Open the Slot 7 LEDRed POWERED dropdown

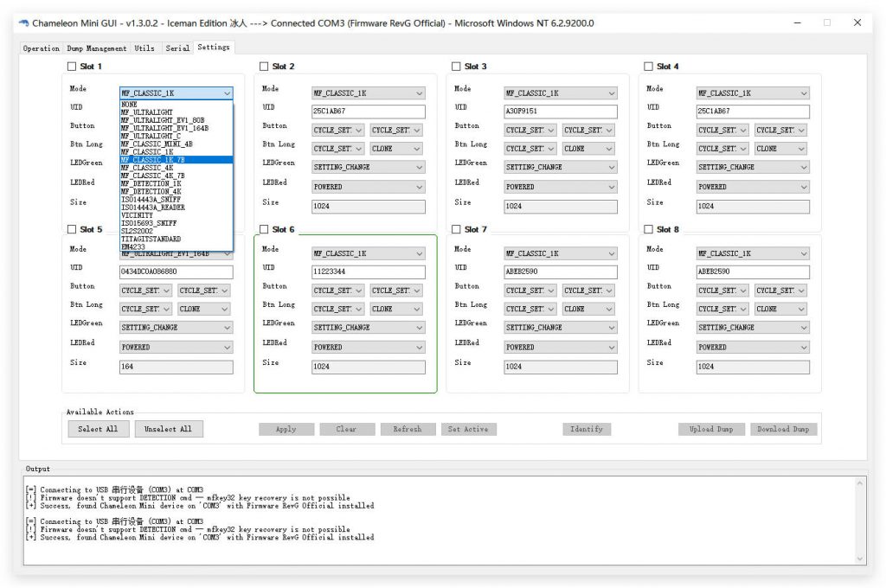(x=560, y=346)
